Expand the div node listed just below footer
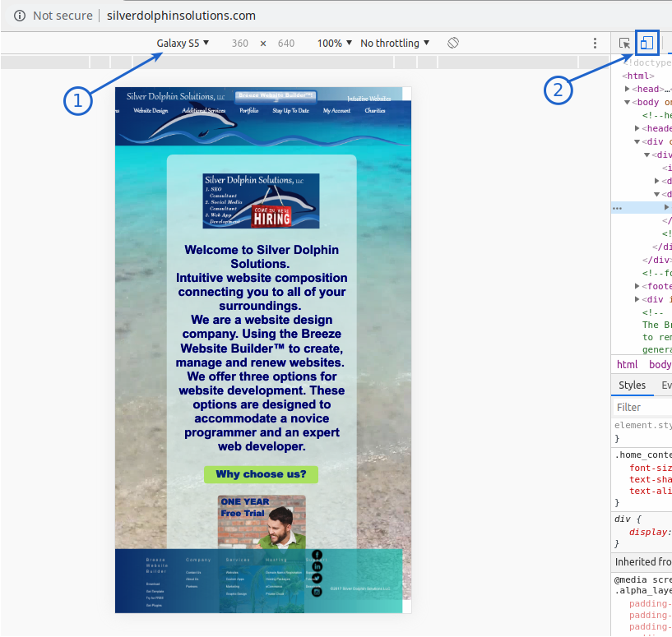 click(637, 299)
